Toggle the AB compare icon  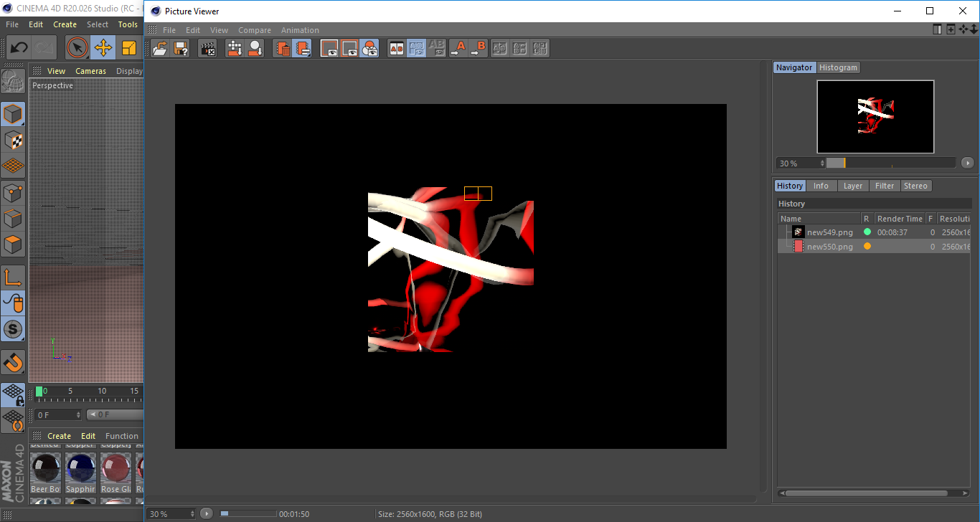pyautogui.click(x=397, y=49)
